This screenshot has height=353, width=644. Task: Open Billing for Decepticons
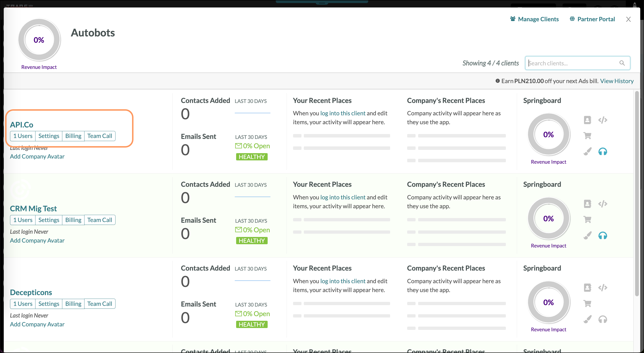(73, 304)
